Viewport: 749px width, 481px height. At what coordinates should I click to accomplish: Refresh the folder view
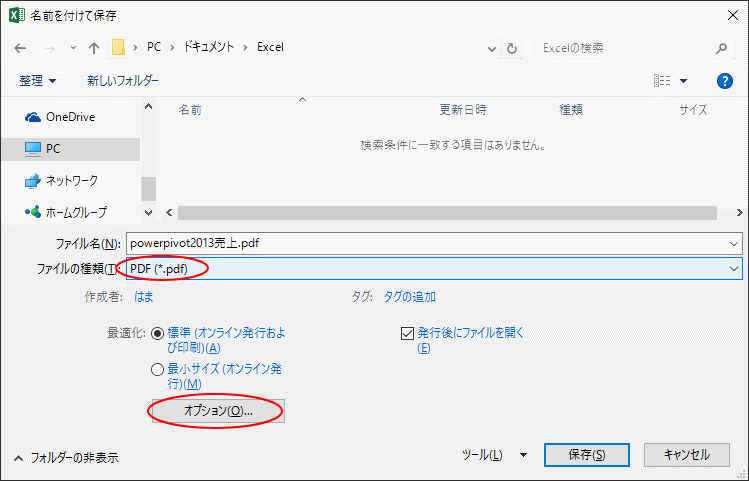[x=512, y=48]
